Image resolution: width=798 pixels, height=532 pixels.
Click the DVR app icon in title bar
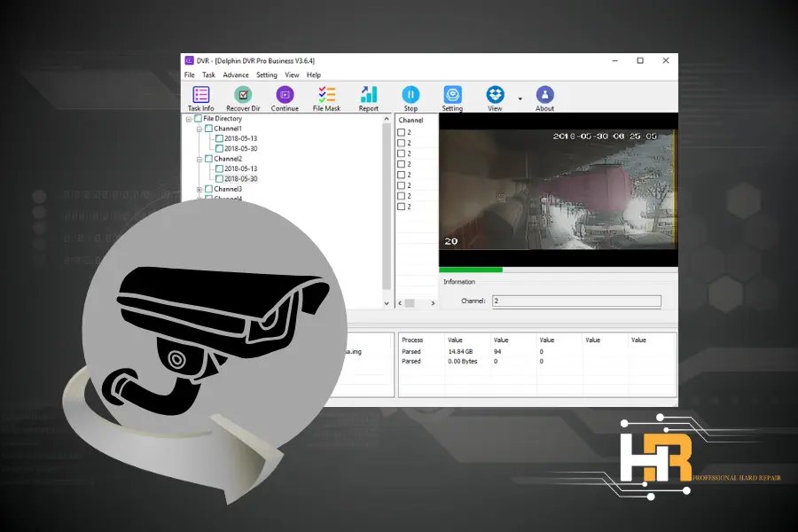[189, 60]
